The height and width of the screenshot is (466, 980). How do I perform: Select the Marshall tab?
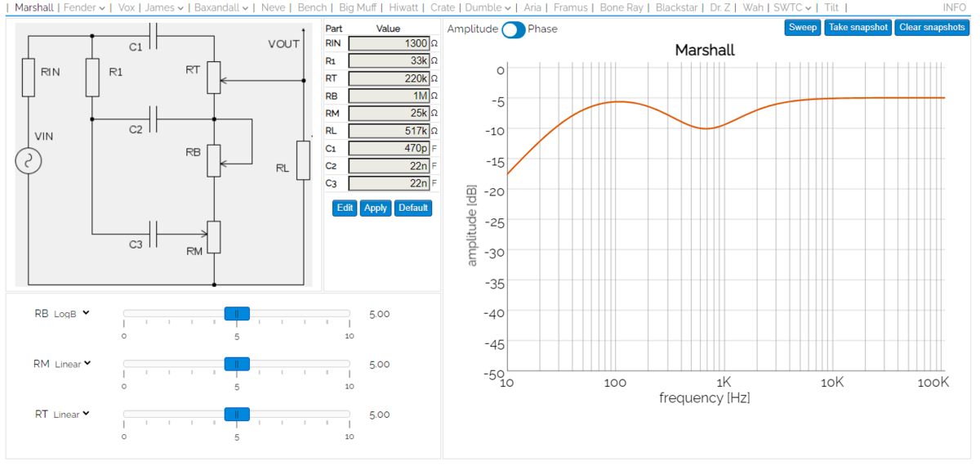pos(34,7)
